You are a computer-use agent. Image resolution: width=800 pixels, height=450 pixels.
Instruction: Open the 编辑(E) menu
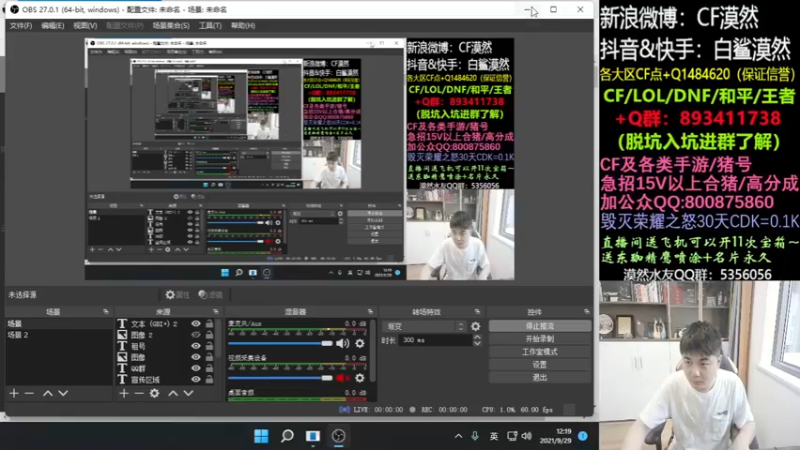pyautogui.click(x=53, y=26)
